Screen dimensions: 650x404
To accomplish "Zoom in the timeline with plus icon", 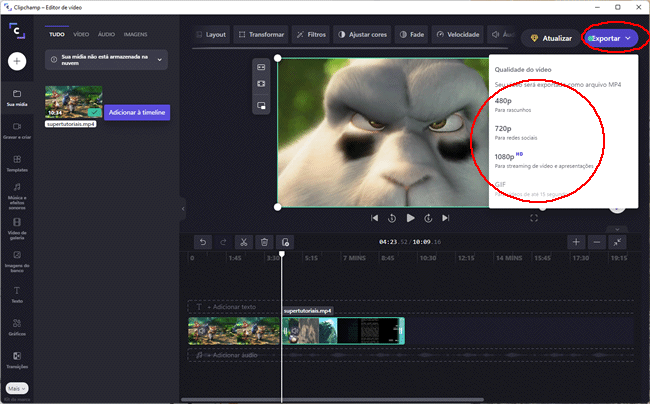I will point(576,242).
